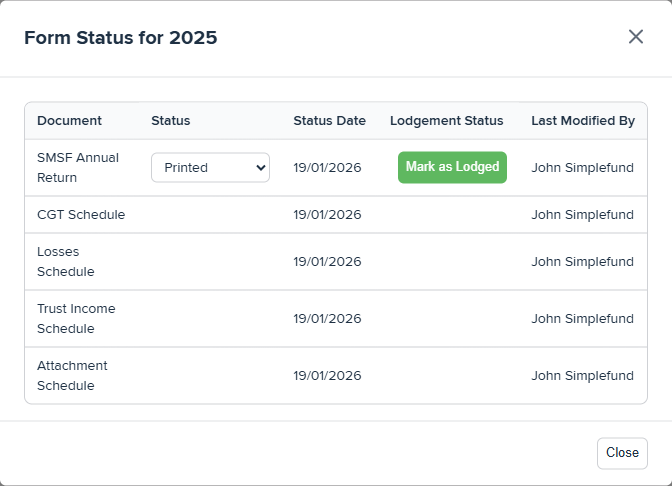
Task: Click the Status column header
Action: (171, 121)
